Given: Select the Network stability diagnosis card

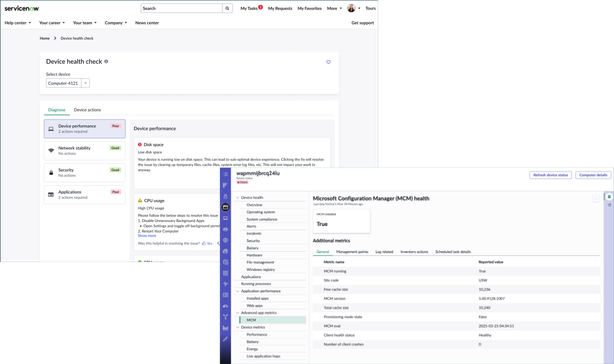Looking at the screenshot, I should pos(85,151).
